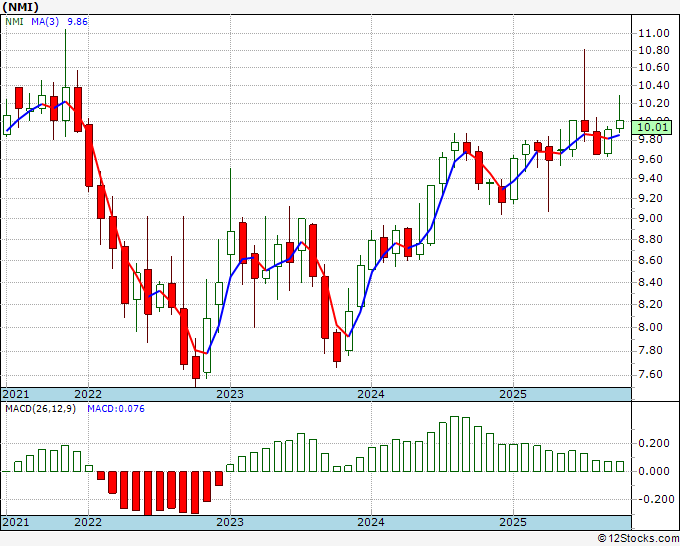The width and height of the screenshot is (680, 546).
Task: Click the 2024 label on MACD time axis
Action: click(371, 522)
